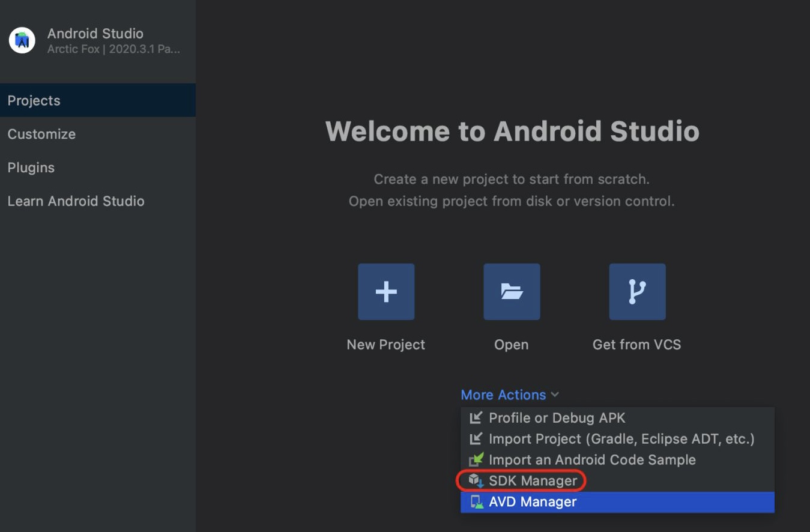Click the Arctic Fox version text
This screenshot has height=532, width=810.
click(113, 49)
